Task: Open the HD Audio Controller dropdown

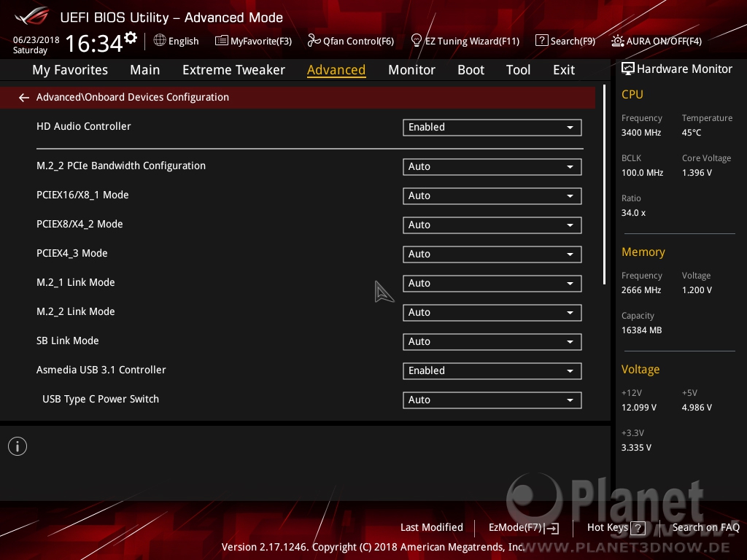Action: (492, 128)
